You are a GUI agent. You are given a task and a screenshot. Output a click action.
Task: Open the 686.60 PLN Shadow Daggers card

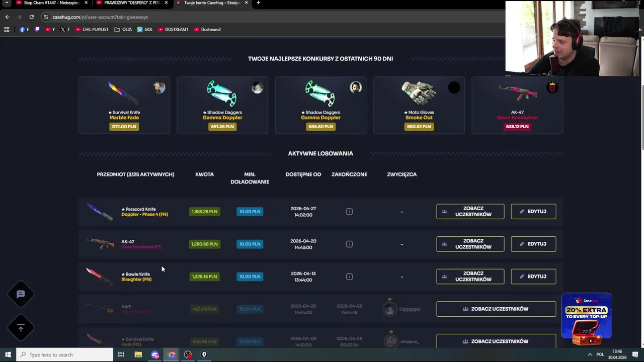point(320,105)
